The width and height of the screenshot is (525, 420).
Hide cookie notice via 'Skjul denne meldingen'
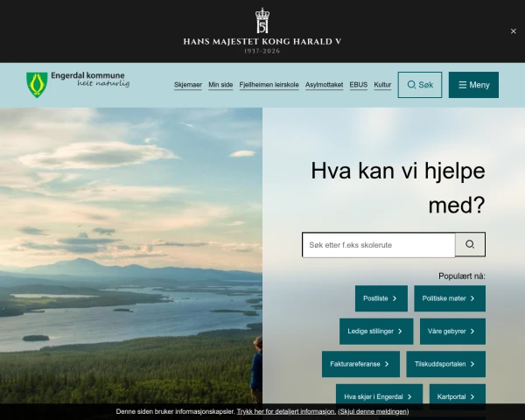(374, 411)
